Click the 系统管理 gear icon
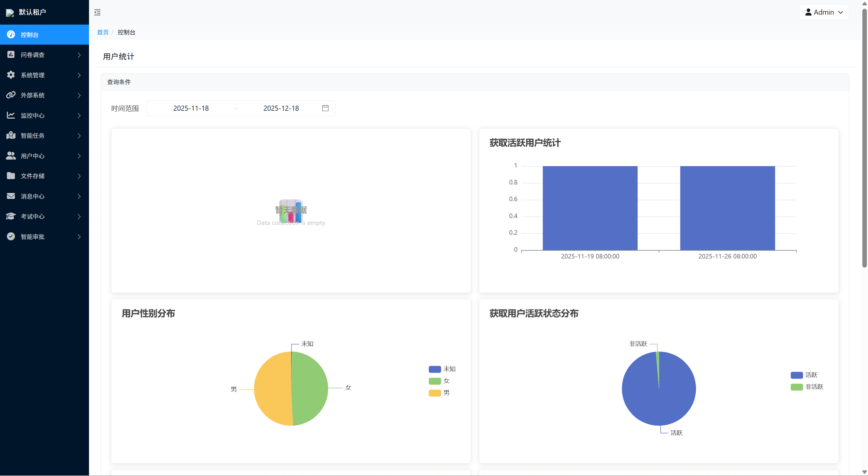The image size is (868, 476). tap(11, 75)
